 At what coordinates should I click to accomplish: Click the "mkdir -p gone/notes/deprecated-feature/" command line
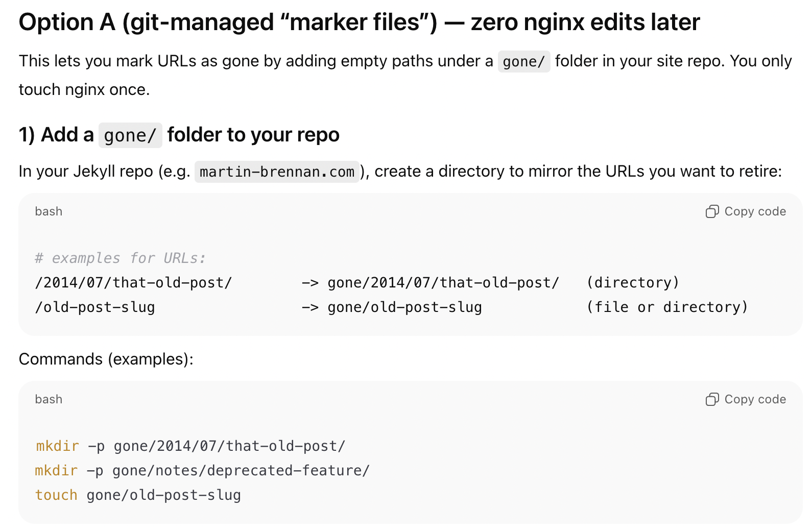point(202,471)
